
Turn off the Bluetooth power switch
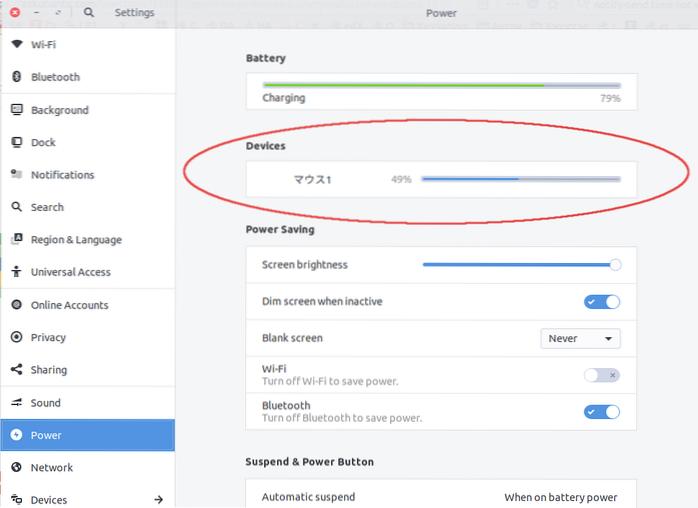[602, 411]
